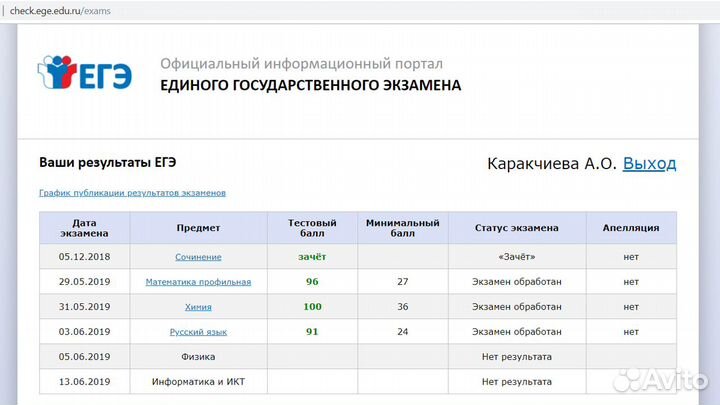
Task: Open График публикации результатов экзаменов link
Action: click(x=132, y=193)
